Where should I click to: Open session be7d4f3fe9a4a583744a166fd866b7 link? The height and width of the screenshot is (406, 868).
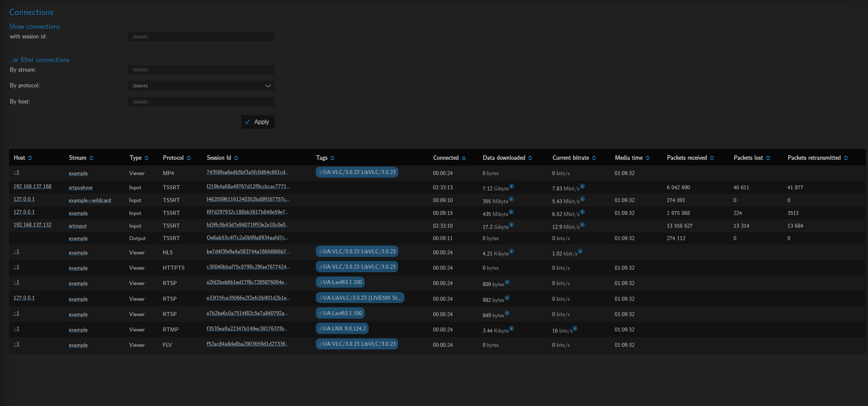(x=248, y=252)
